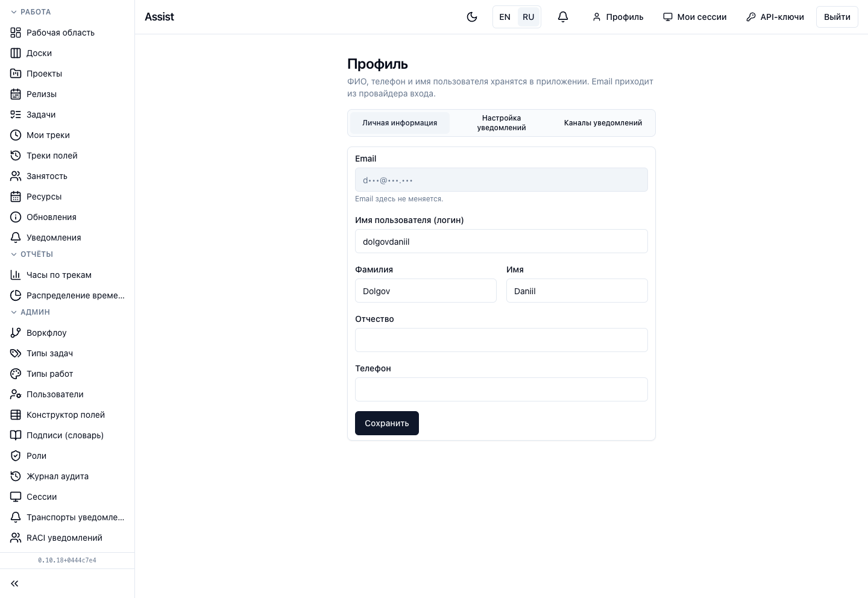Open Задачи checklist icon
868x598 pixels.
pyautogui.click(x=16, y=115)
